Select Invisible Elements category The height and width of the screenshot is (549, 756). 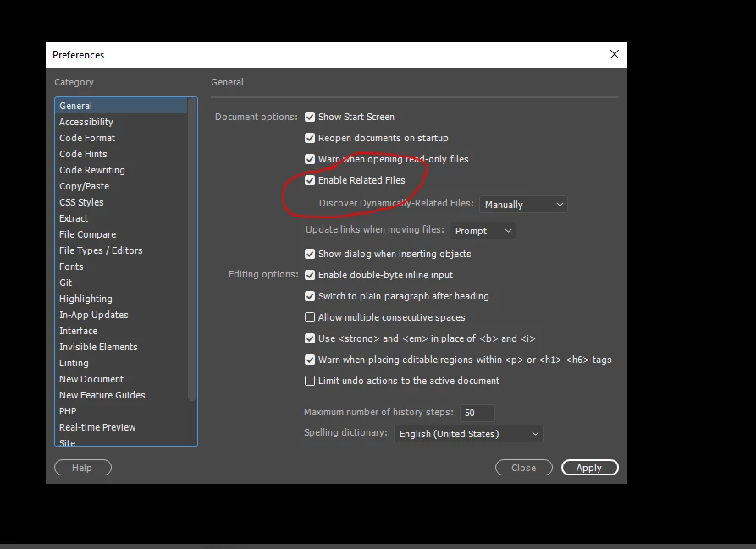coord(121,347)
